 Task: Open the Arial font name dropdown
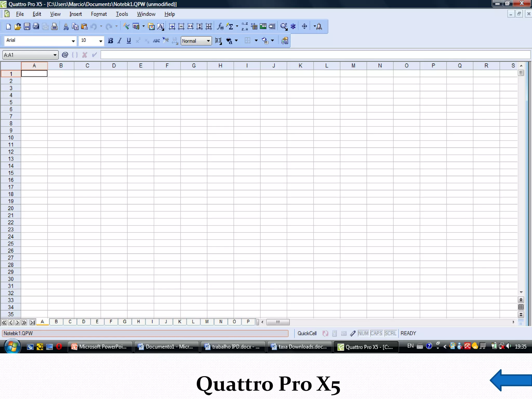[73, 41]
